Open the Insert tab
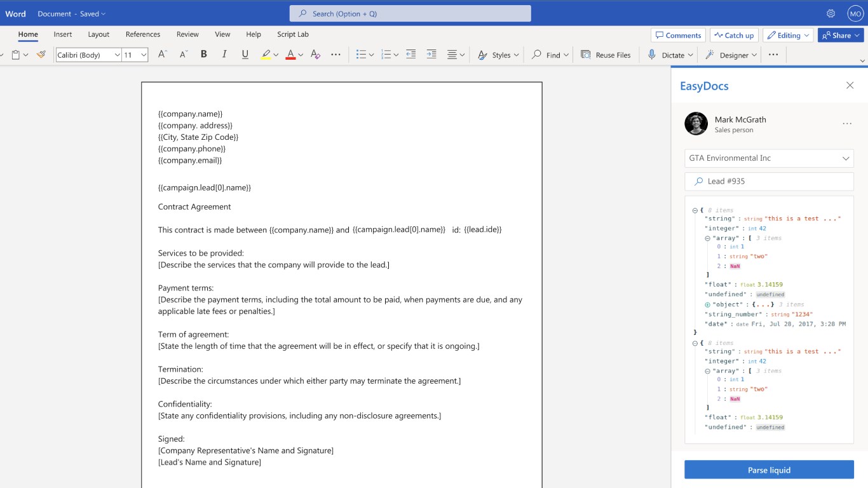 point(63,34)
